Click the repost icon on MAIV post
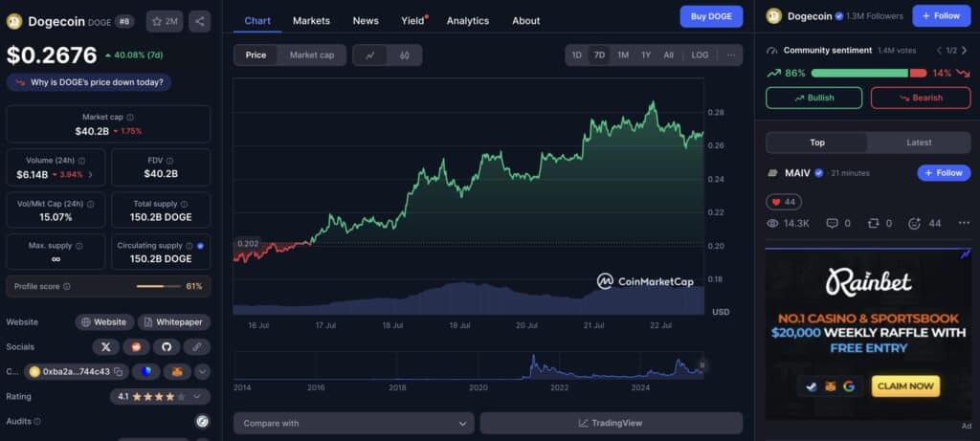Screen dimensions: 980x441 pyautogui.click(x=873, y=223)
